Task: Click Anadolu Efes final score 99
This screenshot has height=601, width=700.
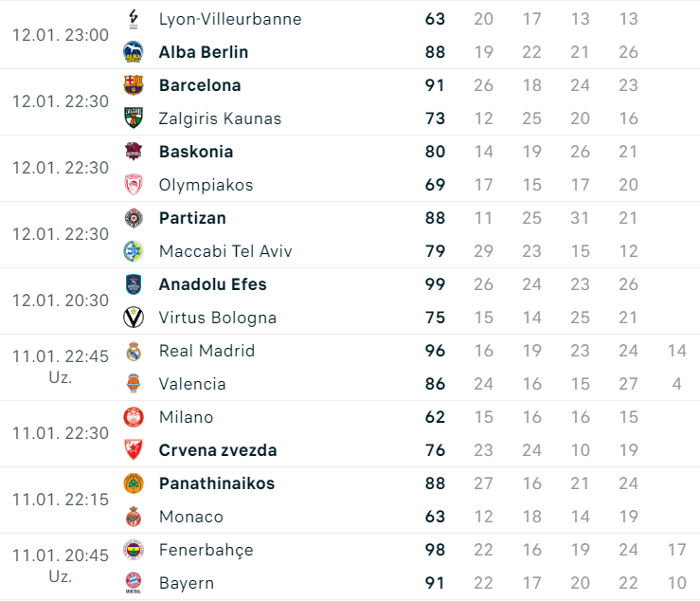Action: coord(435,284)
